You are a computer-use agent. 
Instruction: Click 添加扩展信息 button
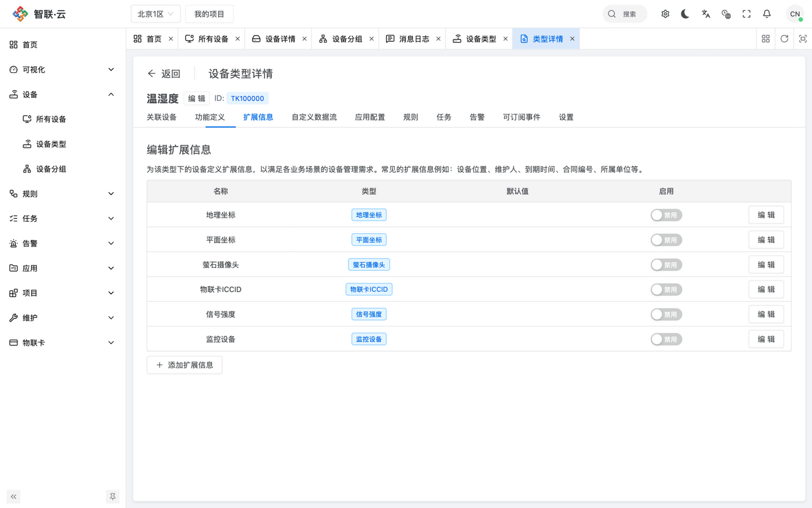[184, 365]
